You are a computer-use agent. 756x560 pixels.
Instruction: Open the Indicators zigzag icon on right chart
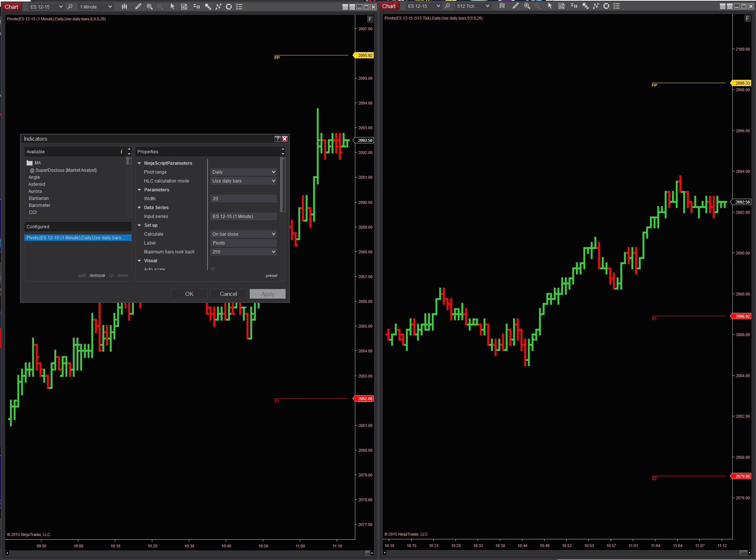(596, 6)
